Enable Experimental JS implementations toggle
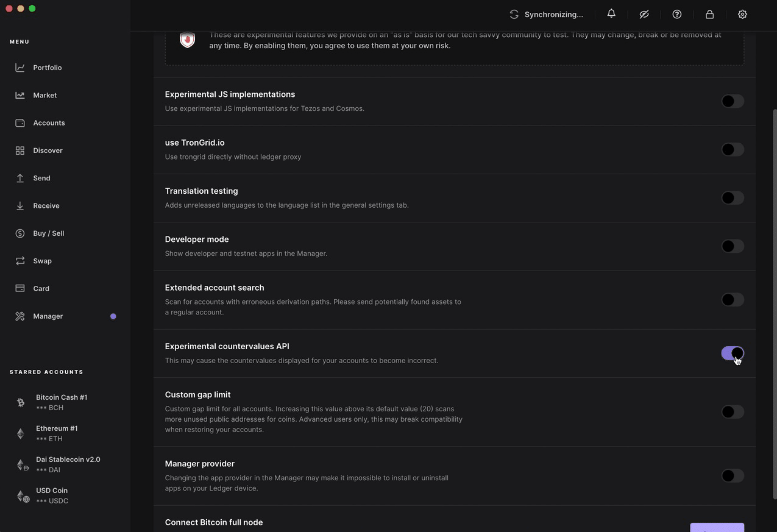777x532 pixels. (732, 101)
